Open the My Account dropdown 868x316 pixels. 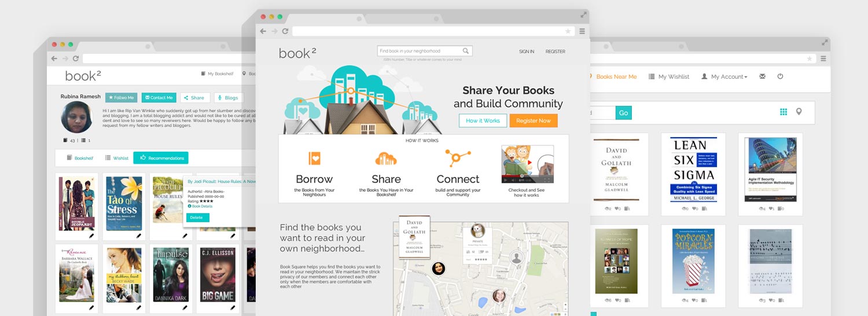[x=724, y=76]
